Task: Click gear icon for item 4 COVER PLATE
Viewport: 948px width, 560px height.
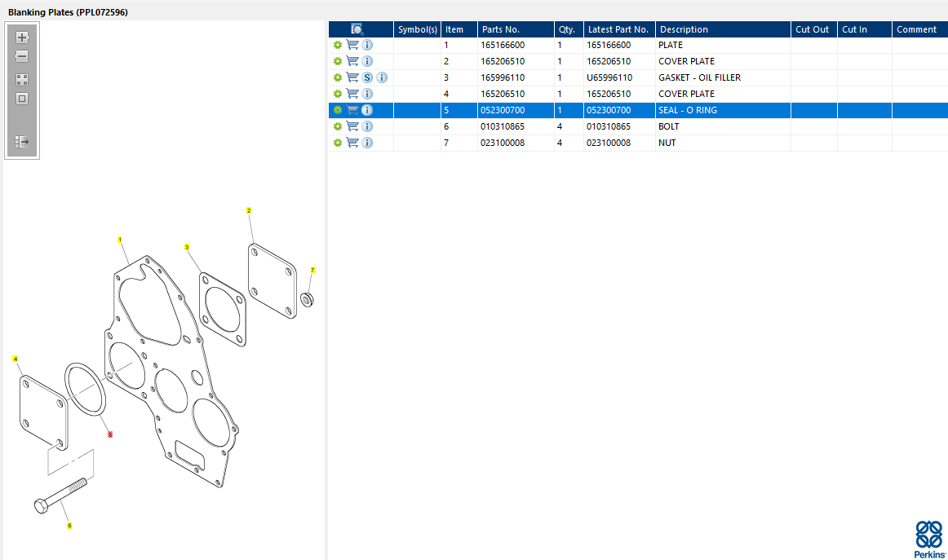Action: 338,94
